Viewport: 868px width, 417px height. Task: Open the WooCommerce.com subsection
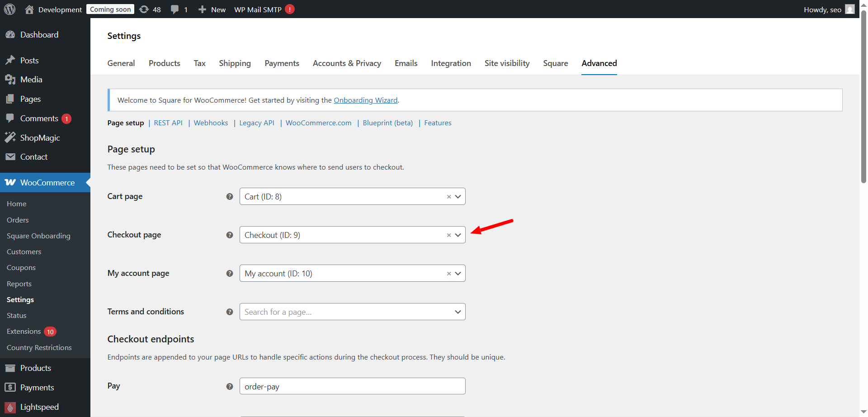pyautogui.click(x=318, y=123)
